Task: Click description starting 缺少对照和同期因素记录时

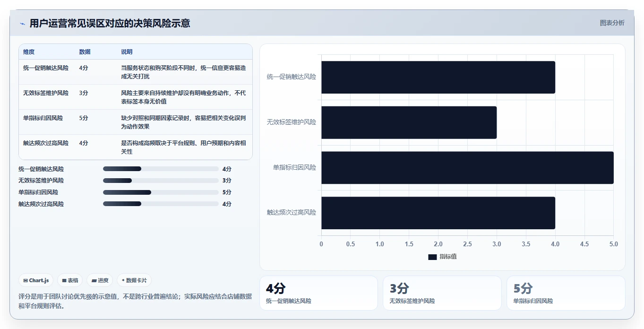Action: (183, 122)
